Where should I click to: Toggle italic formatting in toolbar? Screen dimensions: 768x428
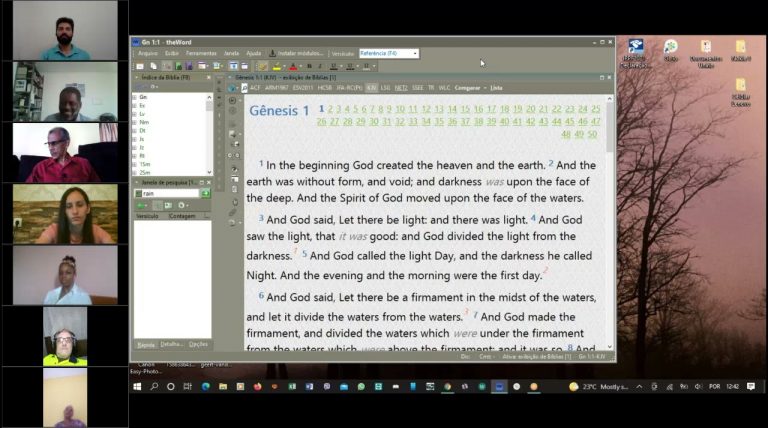[x=320, y=66]
